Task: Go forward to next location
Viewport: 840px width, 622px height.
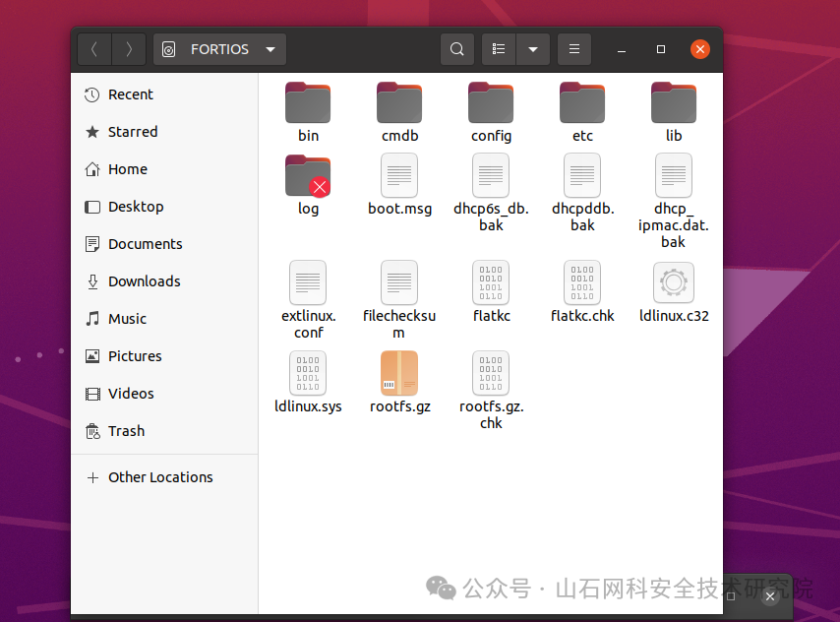Action: [x=129, y=49]
